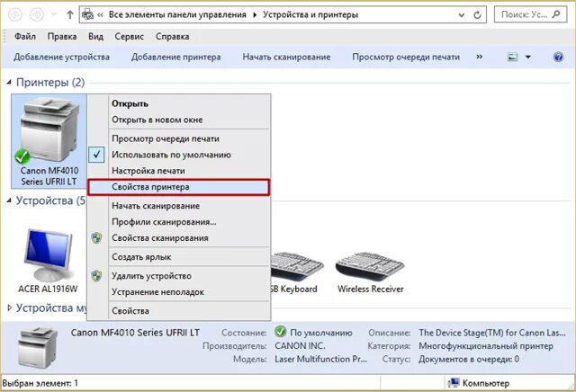Click the control panel icon in address bar
The height and width of the screenshot is (392, 576).
point(87,14)
